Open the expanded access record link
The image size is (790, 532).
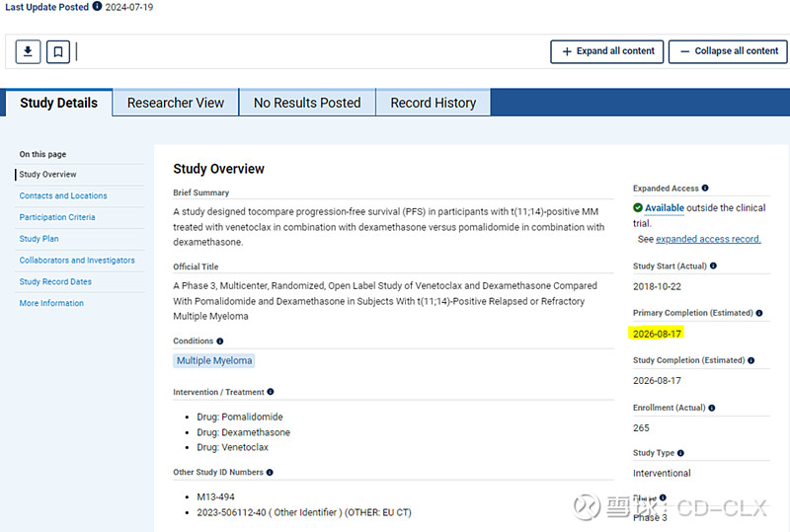coord(708,239)
